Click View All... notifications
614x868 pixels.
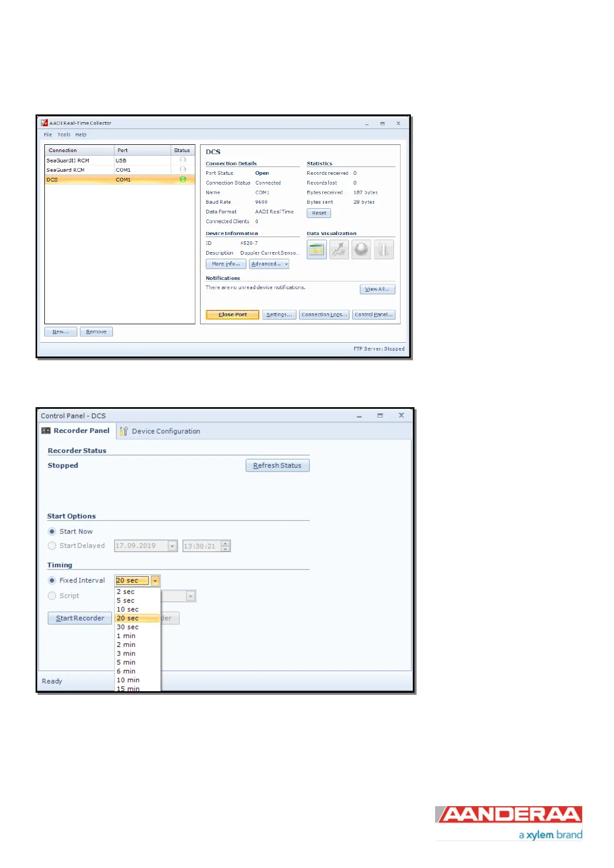coord(377,289)
